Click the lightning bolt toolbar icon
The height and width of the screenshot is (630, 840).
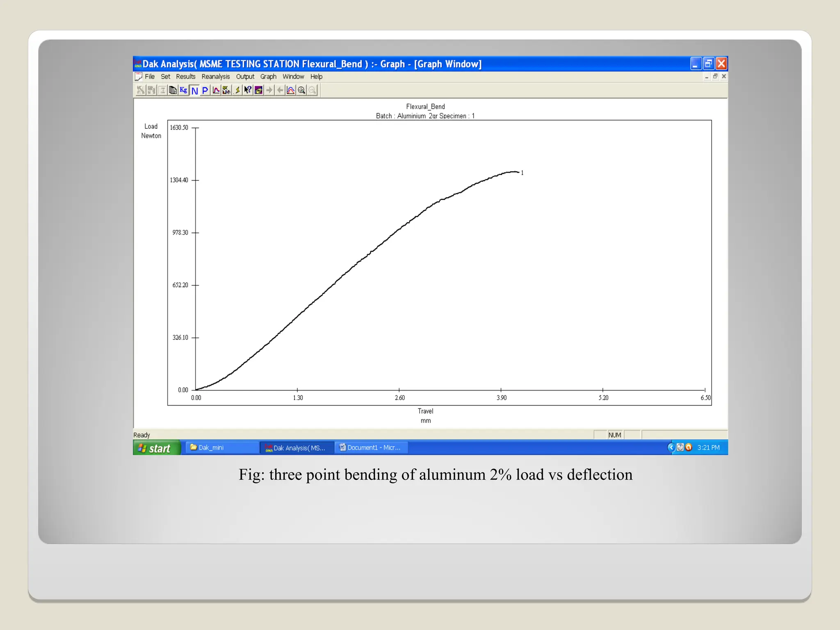[237, 90]
